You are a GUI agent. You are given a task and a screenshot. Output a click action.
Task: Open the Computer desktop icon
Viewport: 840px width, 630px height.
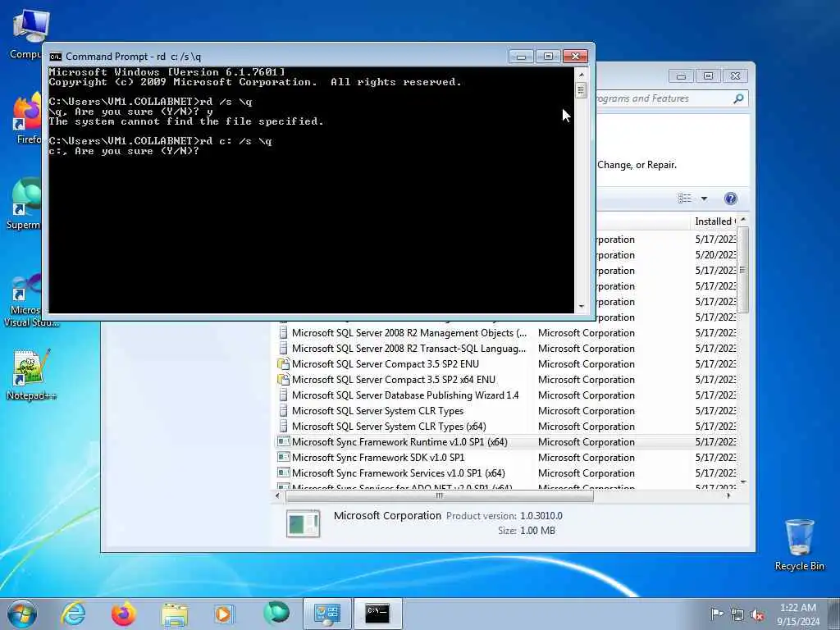tap(27, 34)
